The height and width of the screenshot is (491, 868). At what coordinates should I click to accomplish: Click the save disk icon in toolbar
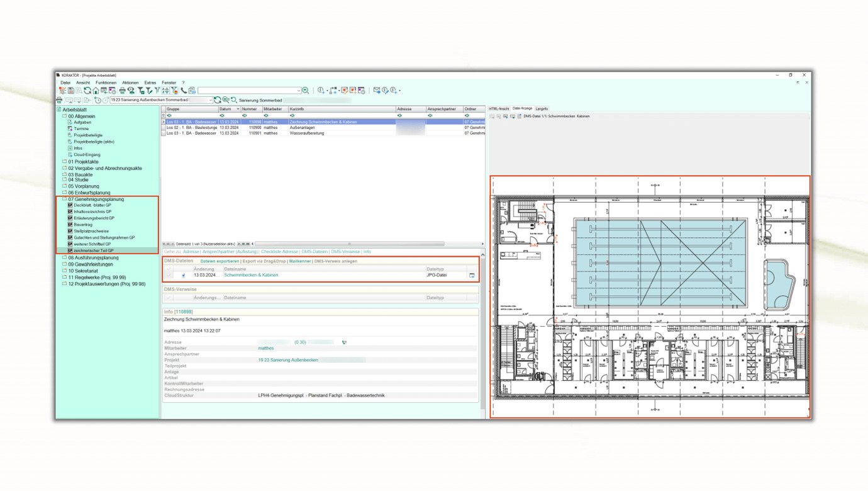pos(71,91)
